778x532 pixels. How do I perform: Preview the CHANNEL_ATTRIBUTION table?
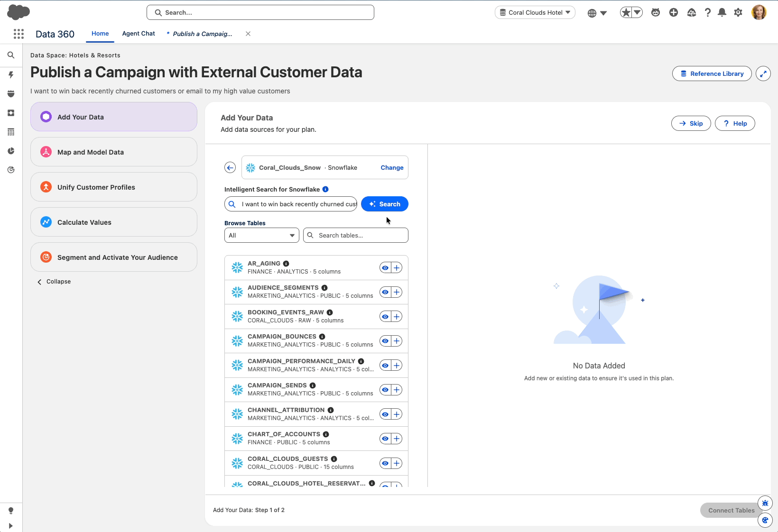(385, 414)
